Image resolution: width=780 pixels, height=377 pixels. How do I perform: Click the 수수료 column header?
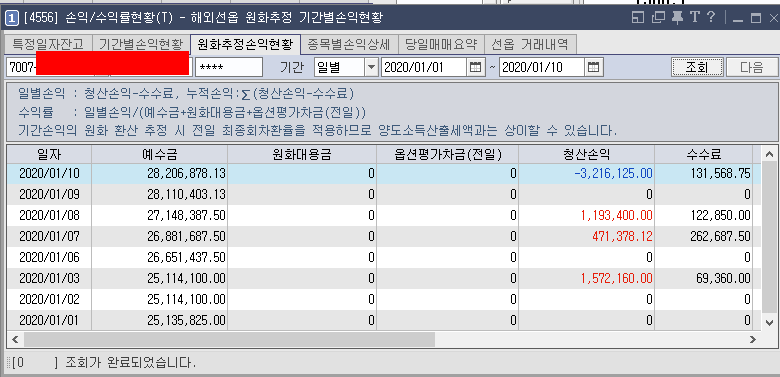tap(703, 155)
